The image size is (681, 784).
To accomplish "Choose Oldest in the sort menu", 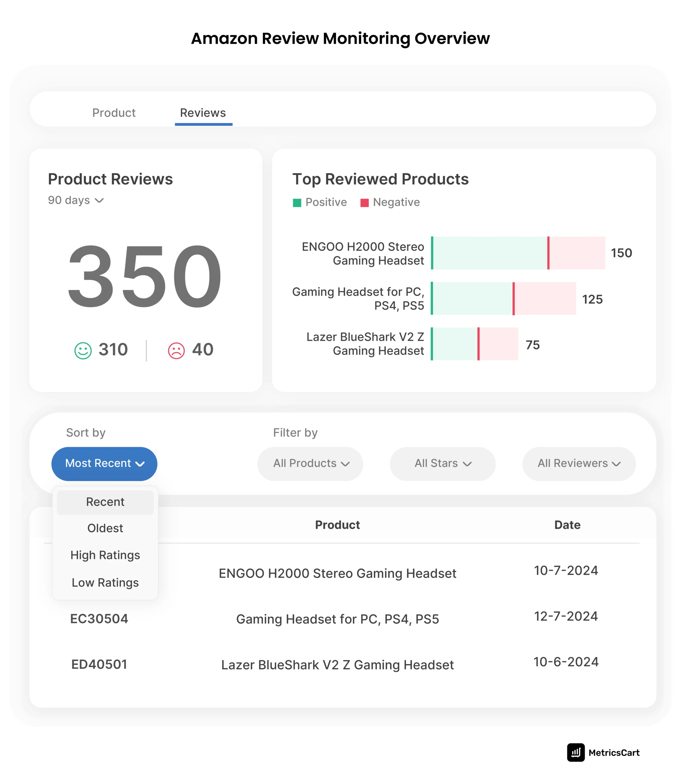I will click(105, 529).
